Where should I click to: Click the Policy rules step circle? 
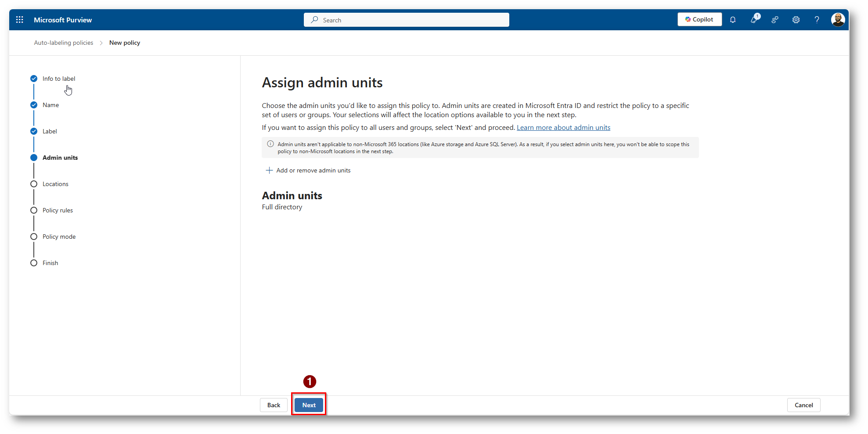coord(34,210)
